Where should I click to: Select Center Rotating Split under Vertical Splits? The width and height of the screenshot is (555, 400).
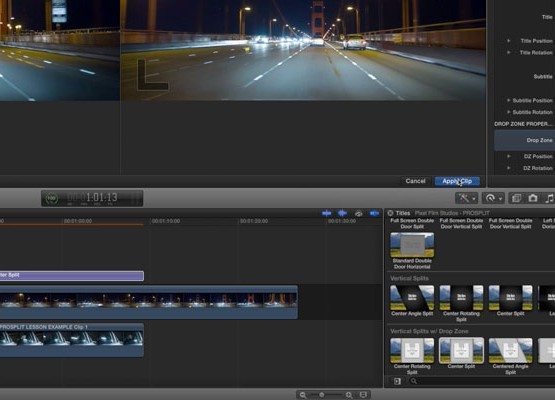(461, 298)
